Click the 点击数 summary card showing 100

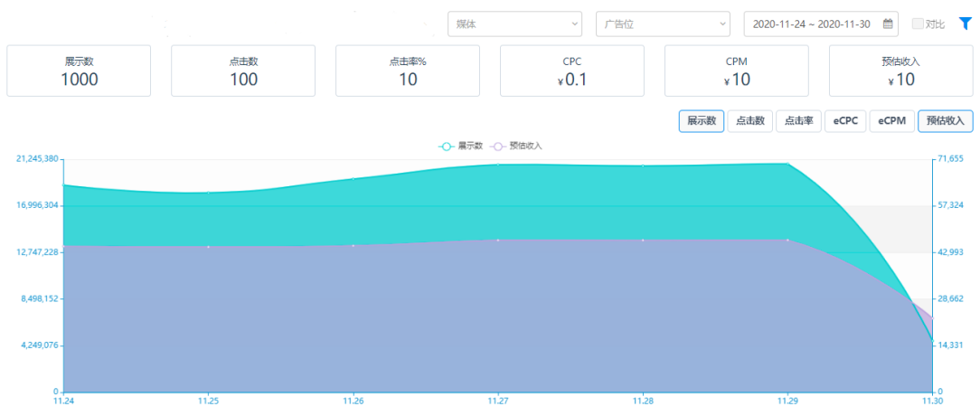[x=243, y=71]
